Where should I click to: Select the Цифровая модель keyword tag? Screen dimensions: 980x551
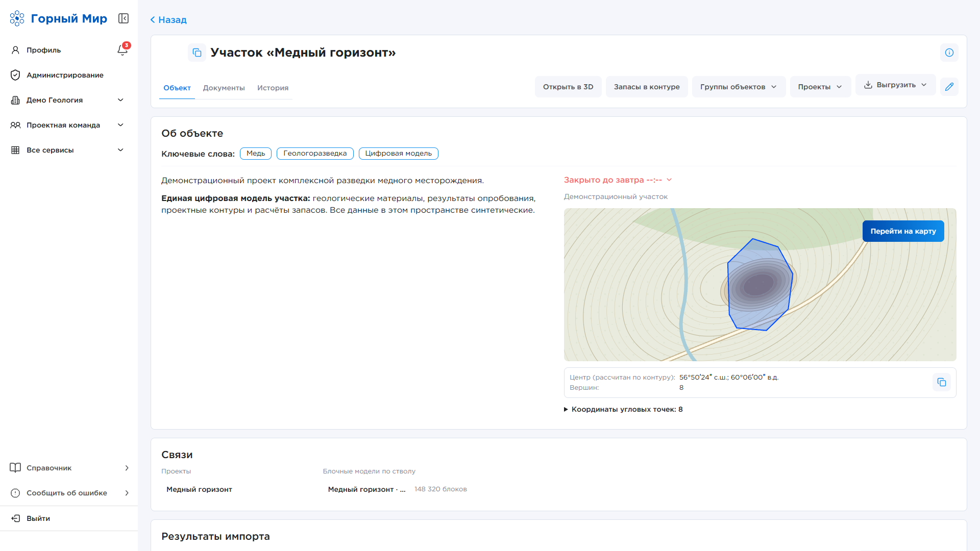point(399,154)
